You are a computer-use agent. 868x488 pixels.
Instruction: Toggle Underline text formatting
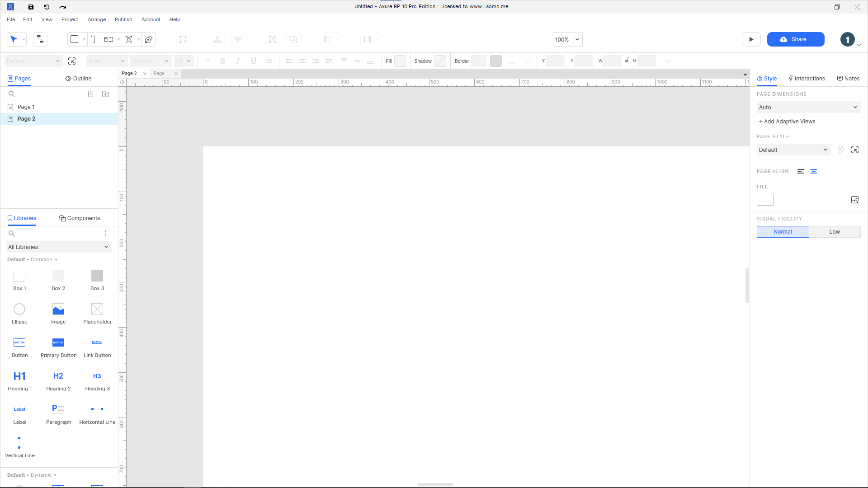coord(254,61)
